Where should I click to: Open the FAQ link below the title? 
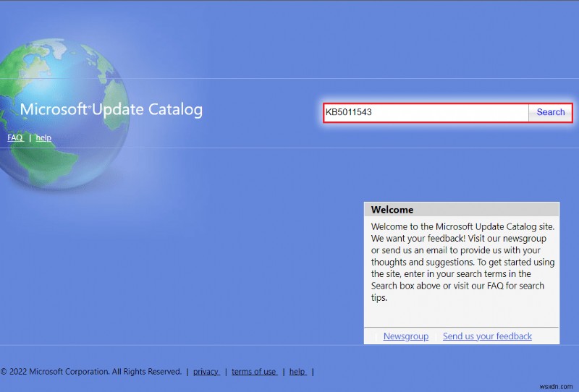click(x=15, y=137)
